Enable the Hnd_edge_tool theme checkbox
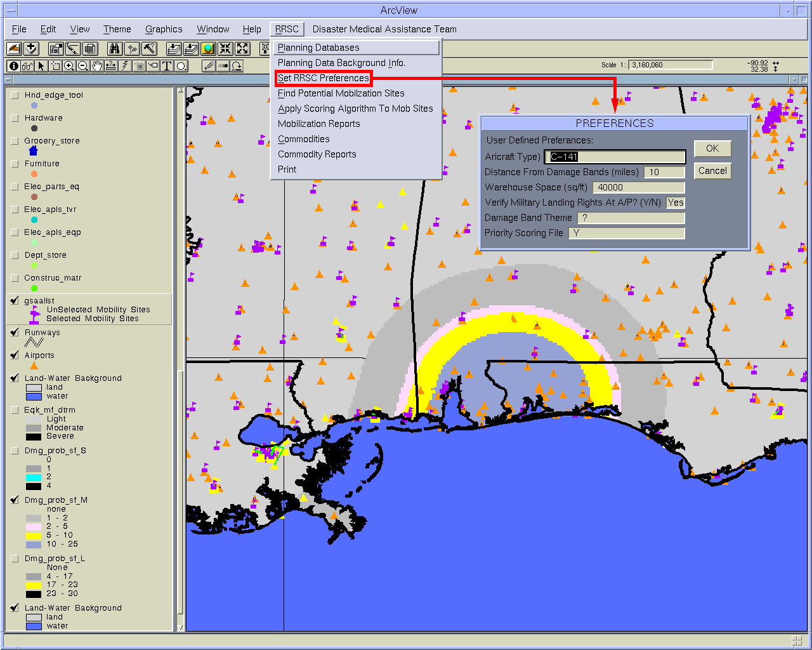 tap(15, 95)
